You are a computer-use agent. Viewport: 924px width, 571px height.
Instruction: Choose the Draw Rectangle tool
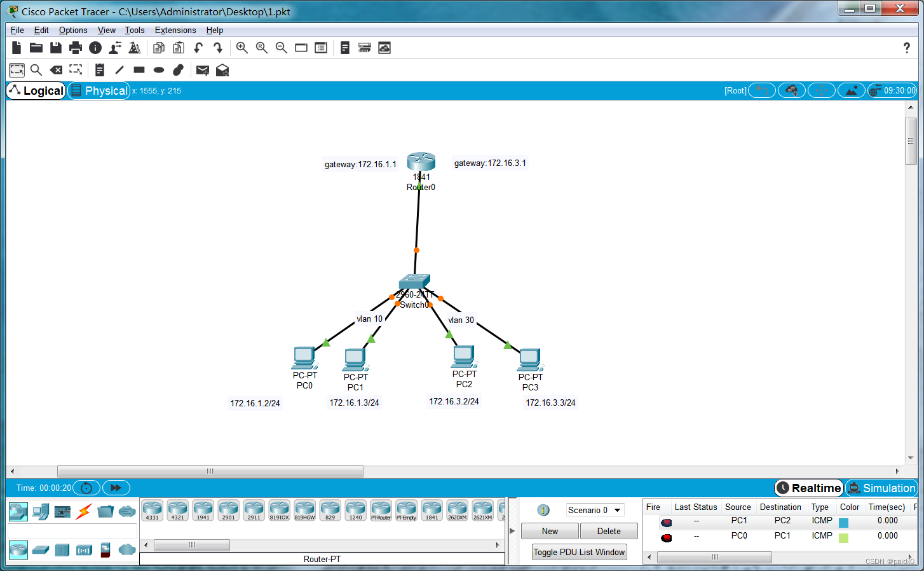139,70
